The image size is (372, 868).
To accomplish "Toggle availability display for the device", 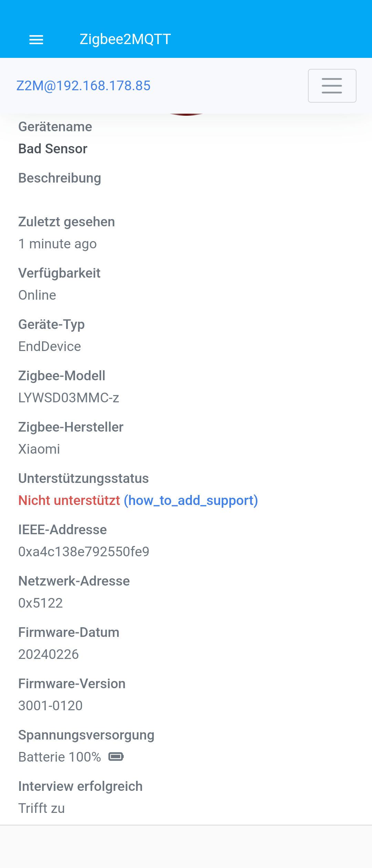I will pos(37,294).
